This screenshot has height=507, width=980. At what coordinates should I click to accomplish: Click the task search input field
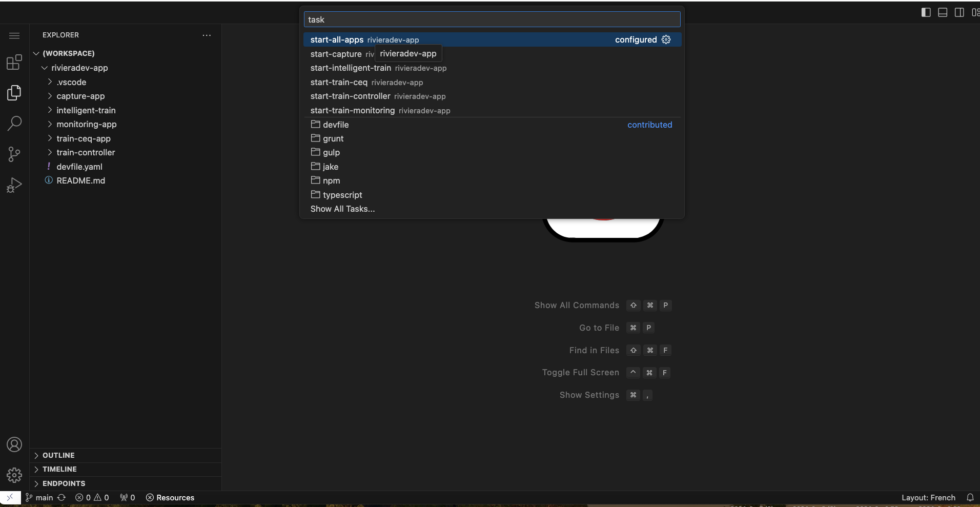coord(492,19)
